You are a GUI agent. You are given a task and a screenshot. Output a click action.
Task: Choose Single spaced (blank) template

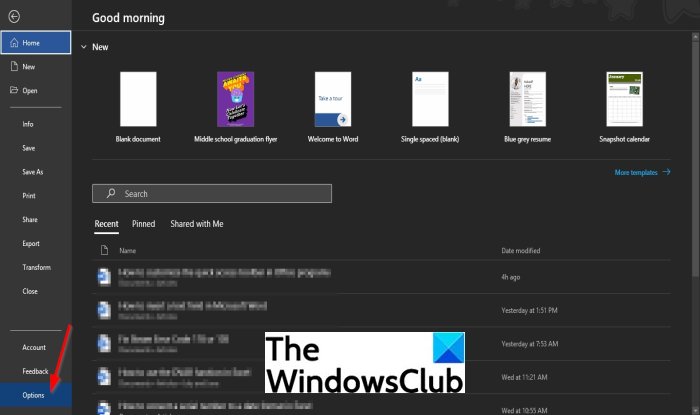430,107
